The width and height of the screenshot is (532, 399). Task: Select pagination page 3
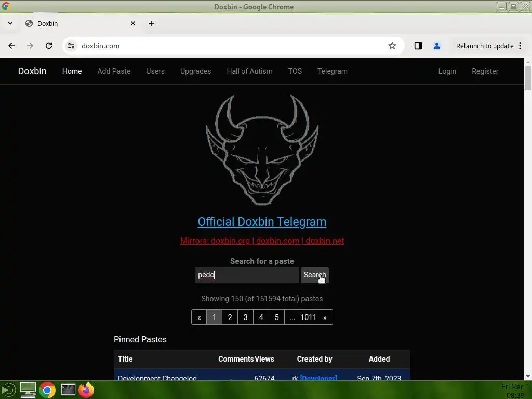[x=245, y=317]
